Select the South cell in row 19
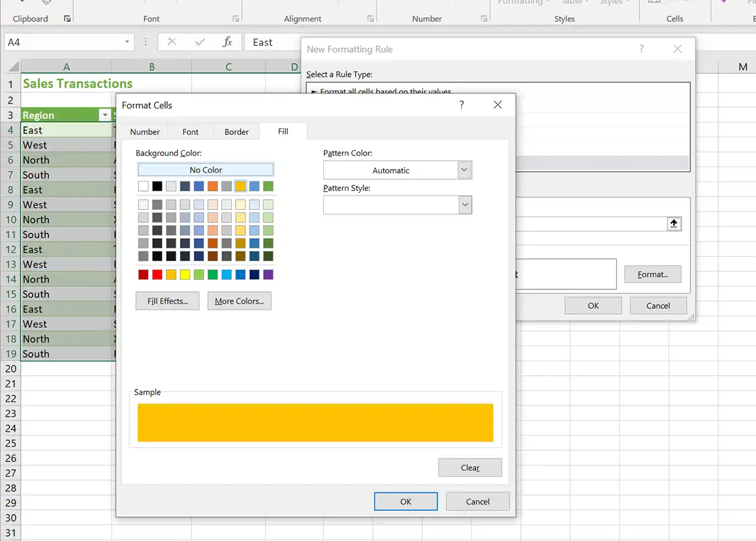 click(66, 354)
